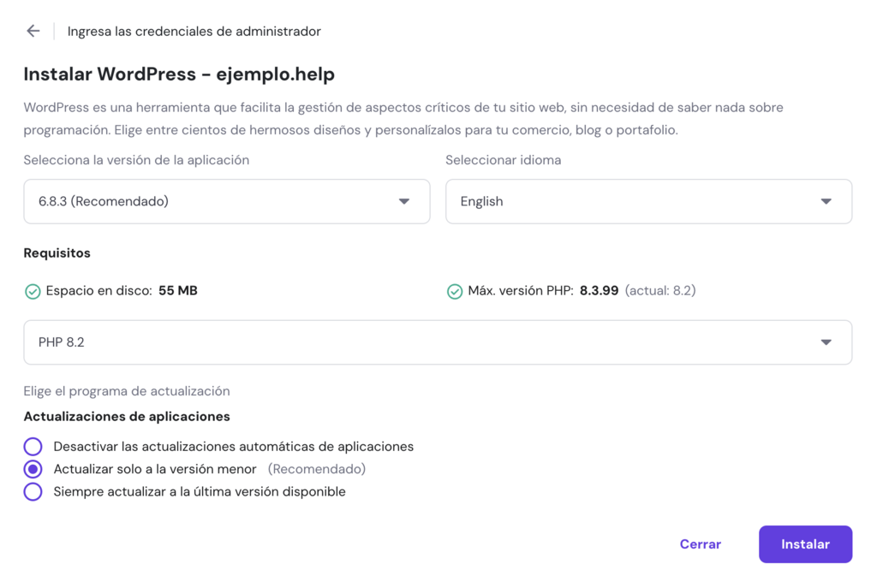
Task: Open the Seleccionar idioma dropdown
Action: click(x=648, y=201)
